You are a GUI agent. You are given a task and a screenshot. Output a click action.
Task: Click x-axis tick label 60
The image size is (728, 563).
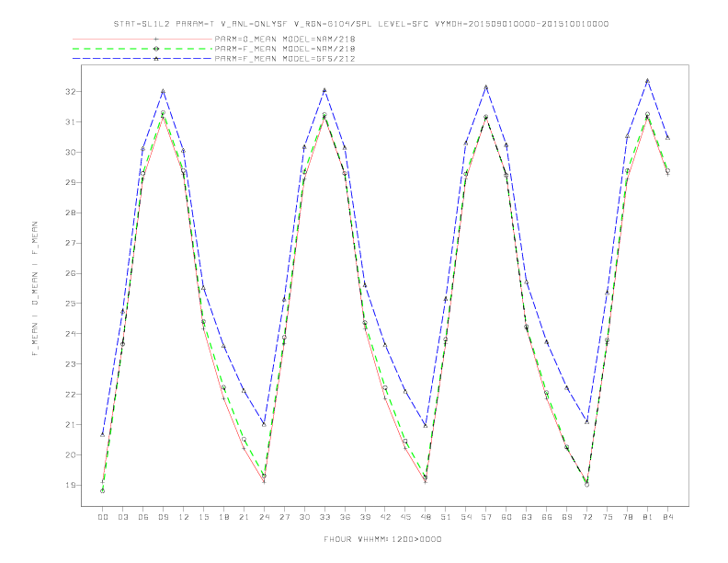[506, 517]
